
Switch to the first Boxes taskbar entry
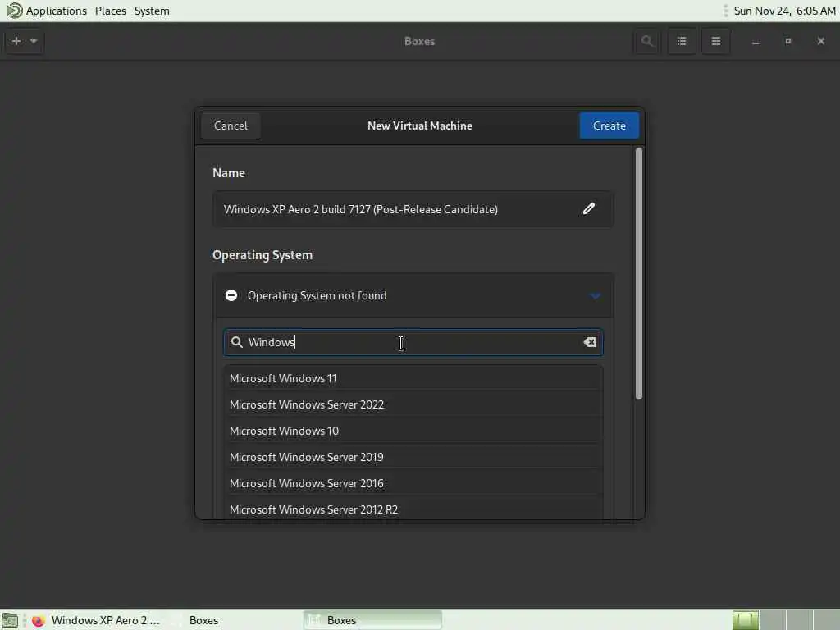(203, 620)
